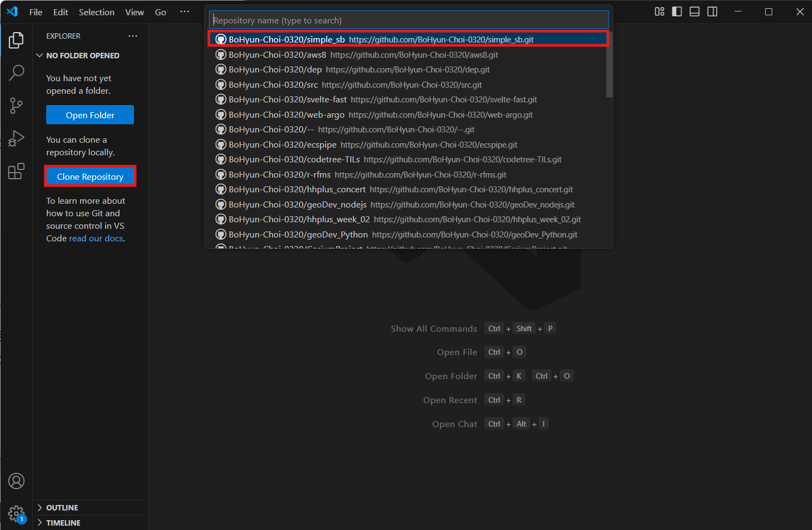
Task: Select BoHyun-Choi-0320/geoDev_nodejs repository
Action: pos(408,204)
